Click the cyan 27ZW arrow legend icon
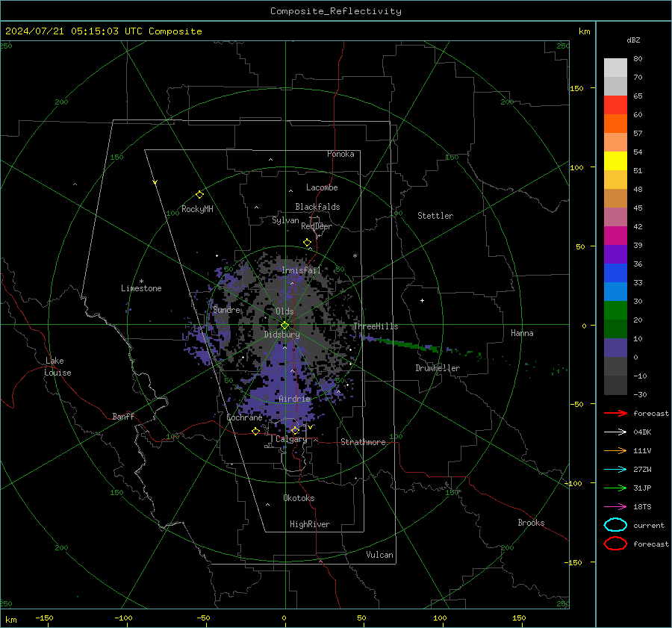Image resolution: width=672 pixels, height=628 pixels. click(615, 470)
